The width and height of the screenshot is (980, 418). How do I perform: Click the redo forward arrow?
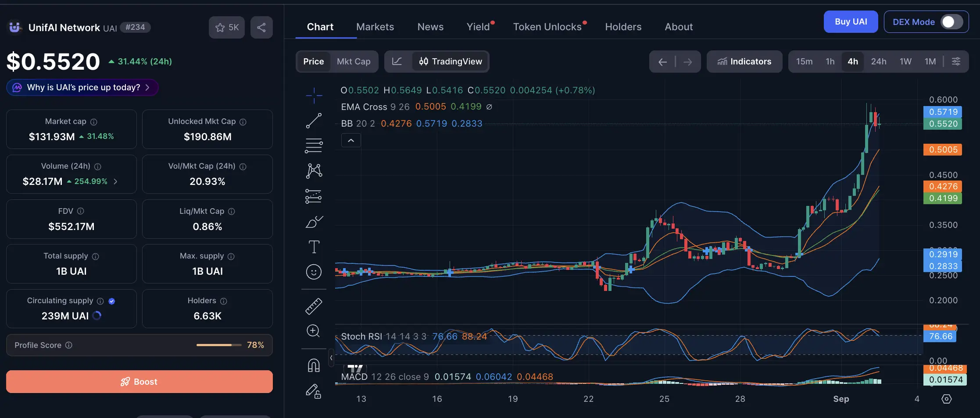pos(687,62)
